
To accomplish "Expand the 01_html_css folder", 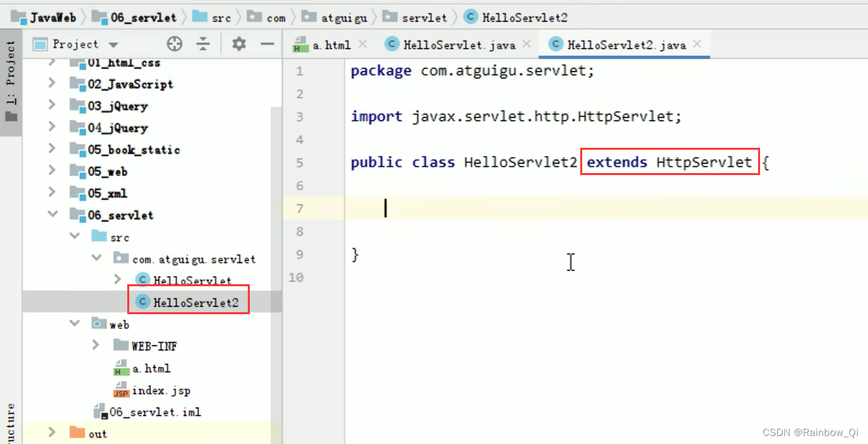I will [x=53, y=62].
